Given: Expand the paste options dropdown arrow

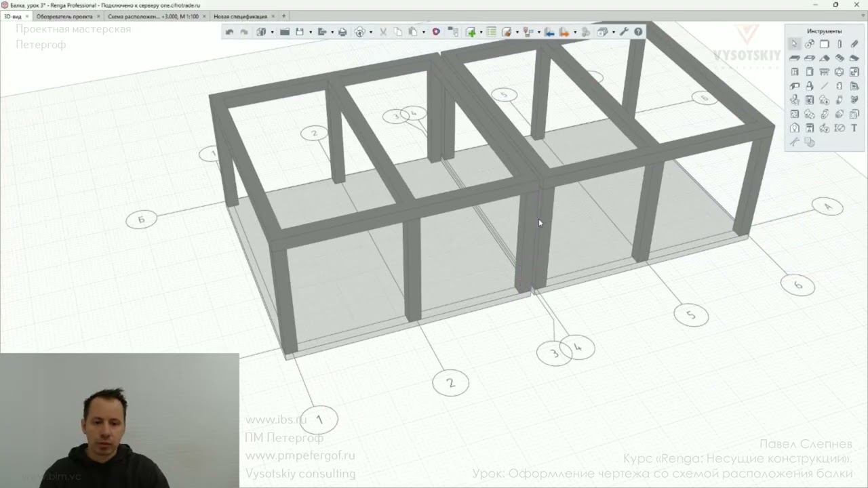Looking at the screenshot, I should point(424,32).
